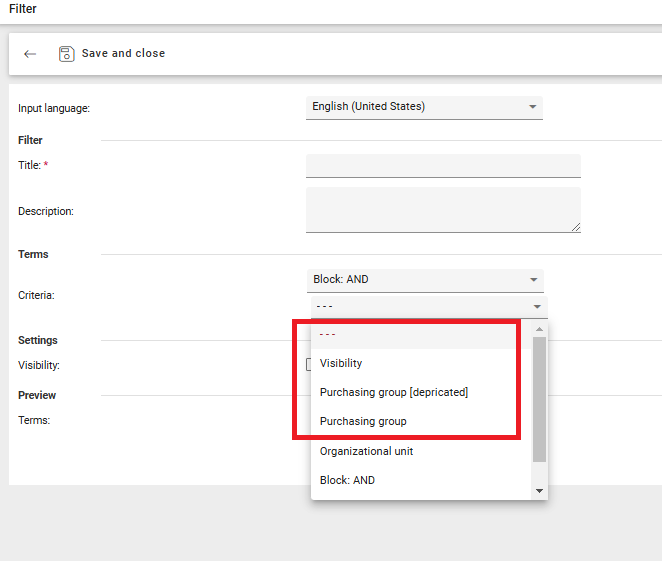Click the dropdown list scroll up arrow
This screenshot has width=662, height=561.
(540, 329)
